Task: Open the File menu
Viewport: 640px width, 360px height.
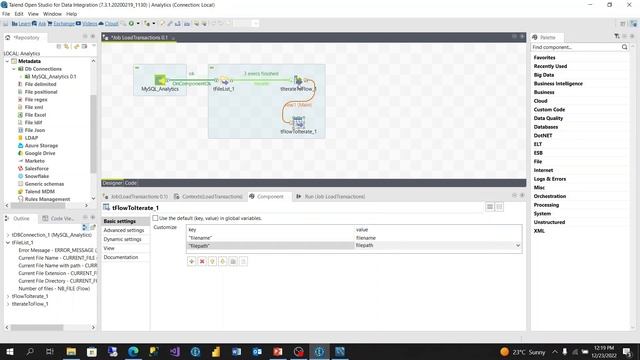Action: click(6, 14)
